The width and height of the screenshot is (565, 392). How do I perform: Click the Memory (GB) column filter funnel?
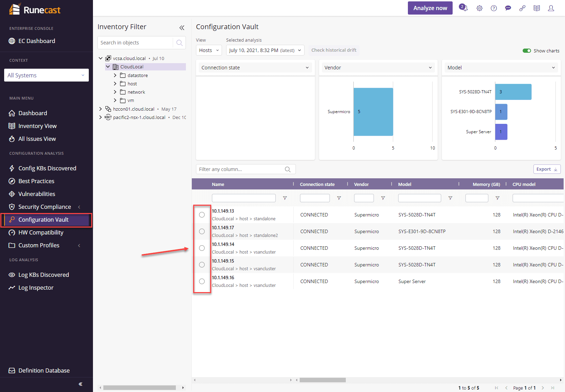point(497,198)
